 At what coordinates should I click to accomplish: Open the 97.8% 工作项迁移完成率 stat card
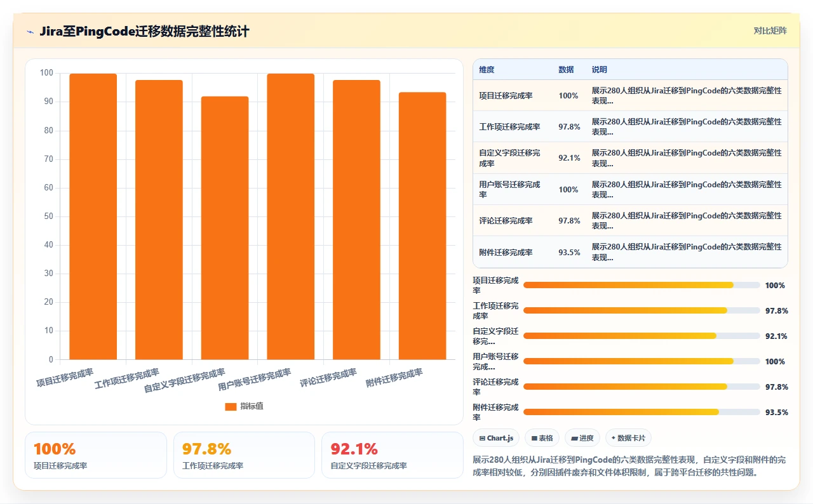pyautogui.click(x=244, y=455)
